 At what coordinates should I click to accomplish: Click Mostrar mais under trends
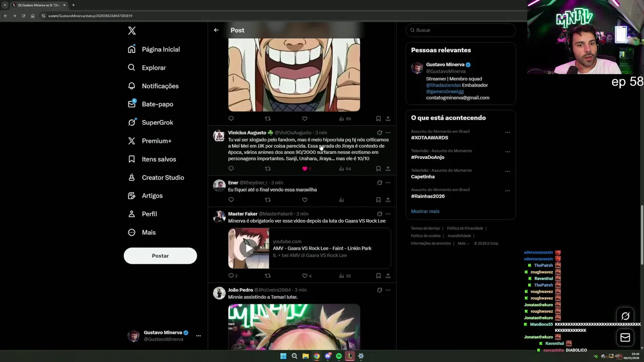coord(425,211)
